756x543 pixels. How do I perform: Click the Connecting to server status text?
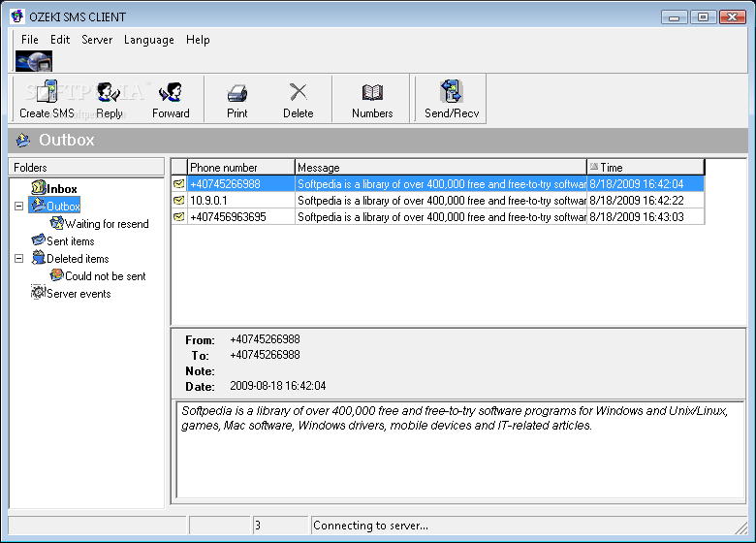tap(370, 526)
